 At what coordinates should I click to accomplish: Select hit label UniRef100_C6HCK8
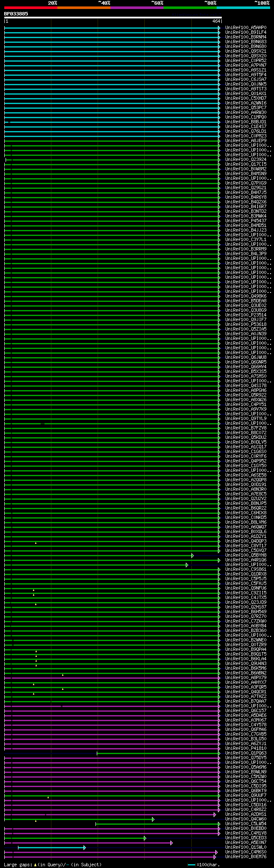pos(246,513)
